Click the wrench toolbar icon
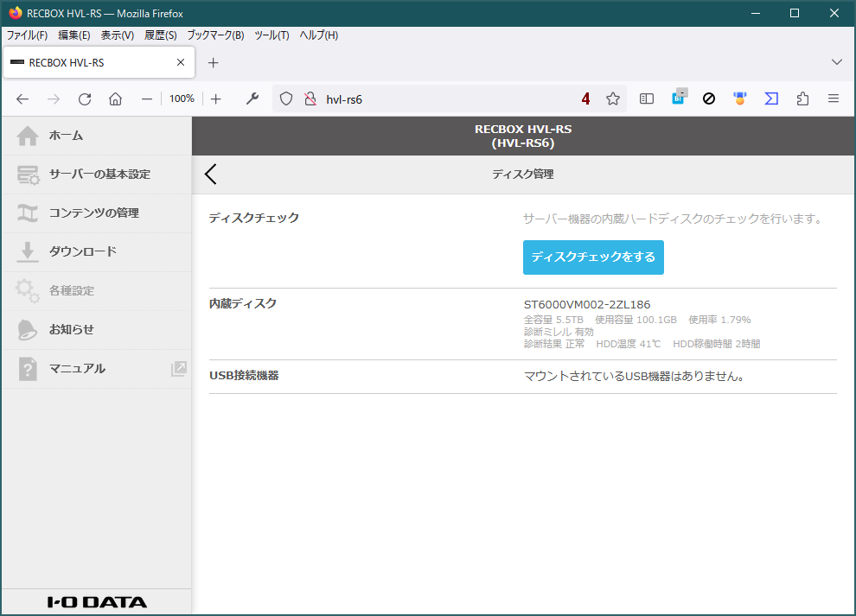Viewport: 856px width, 616px height. pyautogui.click(x=252, y=98)
